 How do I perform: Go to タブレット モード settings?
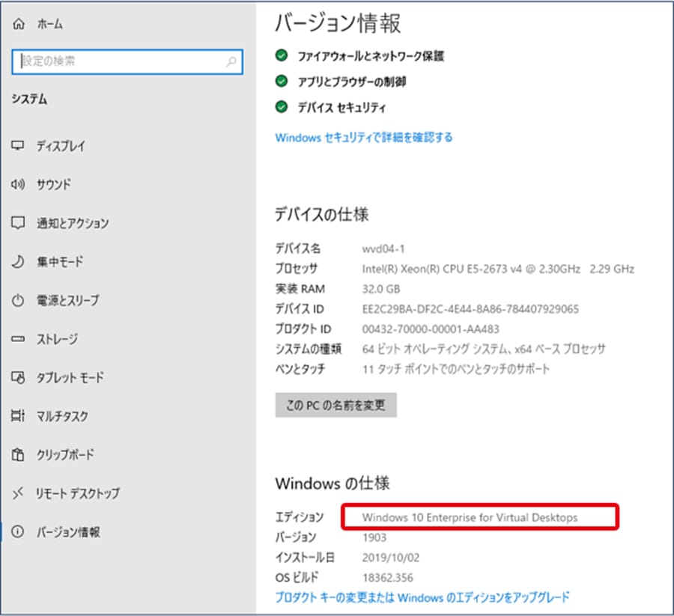pyautogui.click(x=70, y=377)
